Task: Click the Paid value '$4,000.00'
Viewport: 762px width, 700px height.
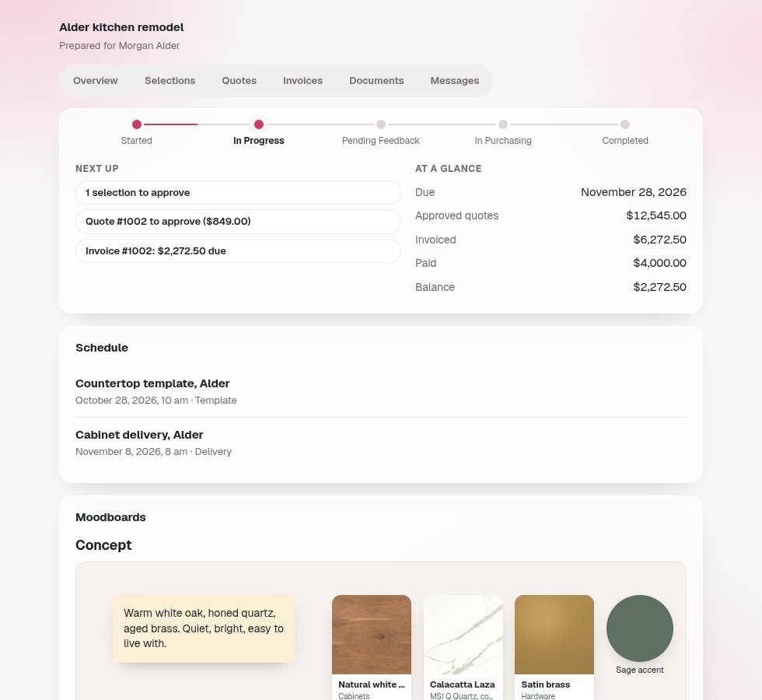Action: (659, 263)
